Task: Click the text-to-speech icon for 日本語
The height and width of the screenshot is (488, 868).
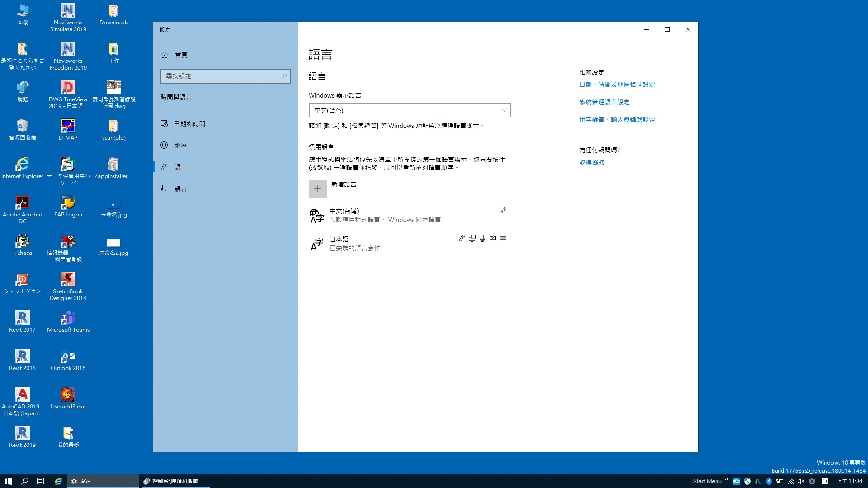Action: tap(472, 238)
